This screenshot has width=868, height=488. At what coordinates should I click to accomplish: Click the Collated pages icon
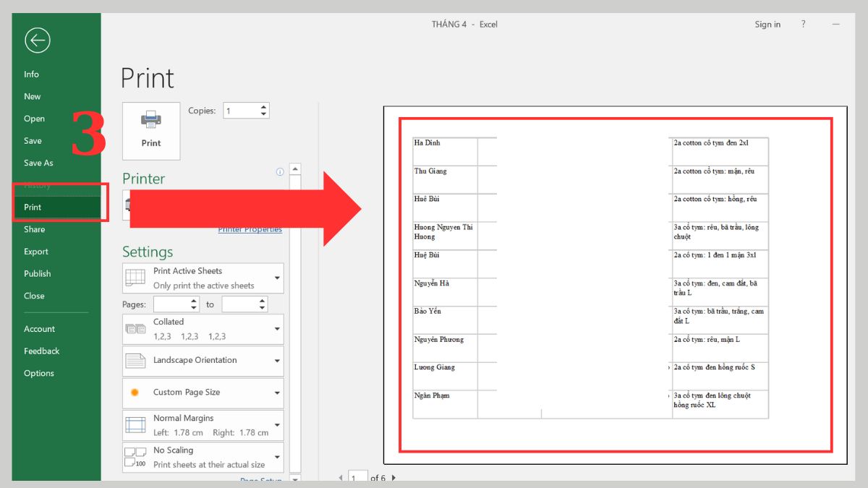(x=135, y=329)
